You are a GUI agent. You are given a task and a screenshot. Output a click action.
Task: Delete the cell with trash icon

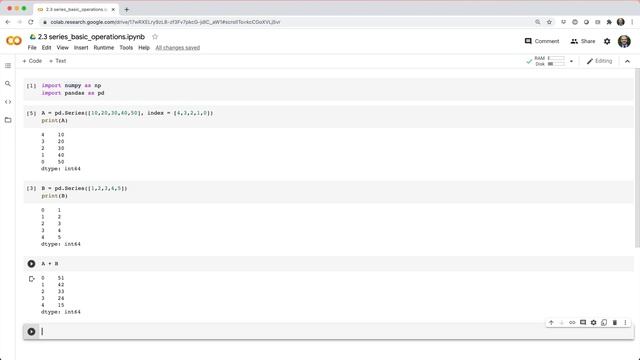(615, 322)
